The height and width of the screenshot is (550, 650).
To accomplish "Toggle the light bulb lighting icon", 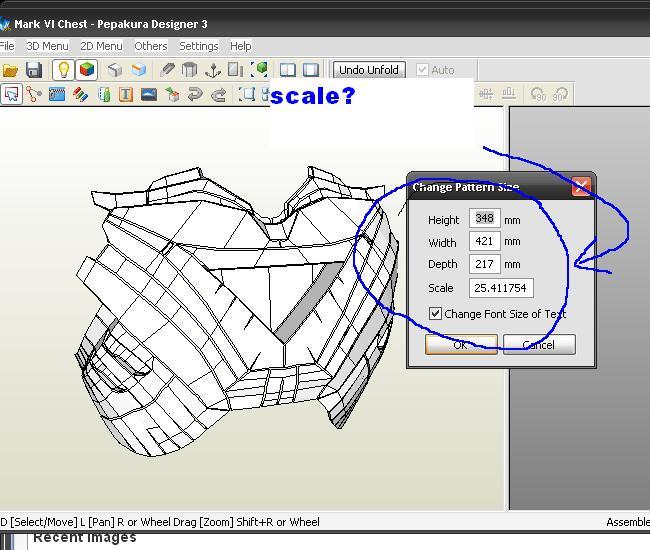I will click(63, 70).
